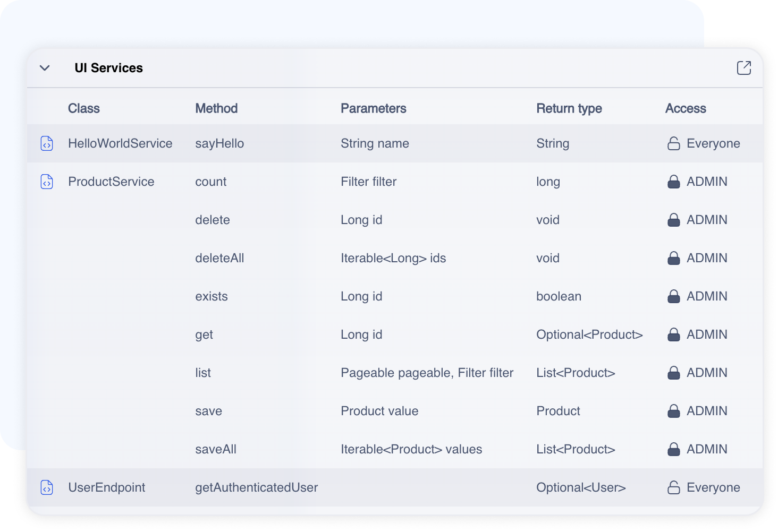Click the open lock beside getAuthenticatedUser access
The image size is (778, 532).
click(673, 487)
